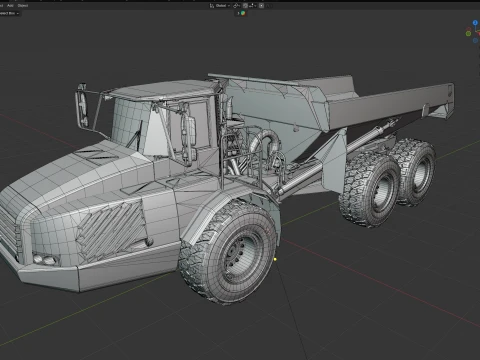The height and width of the screenshot is (360, 480).
Task: Open the Object menu
Action: pos(23,5)
